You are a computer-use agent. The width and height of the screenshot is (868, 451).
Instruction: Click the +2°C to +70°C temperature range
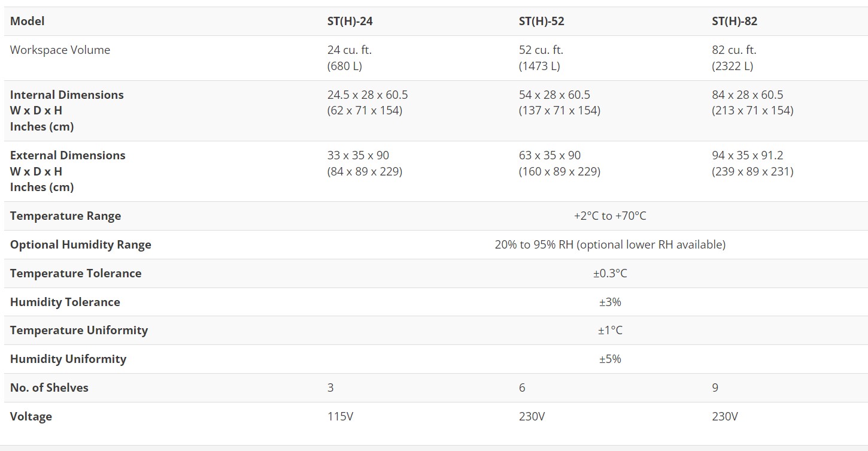[610, 216]
